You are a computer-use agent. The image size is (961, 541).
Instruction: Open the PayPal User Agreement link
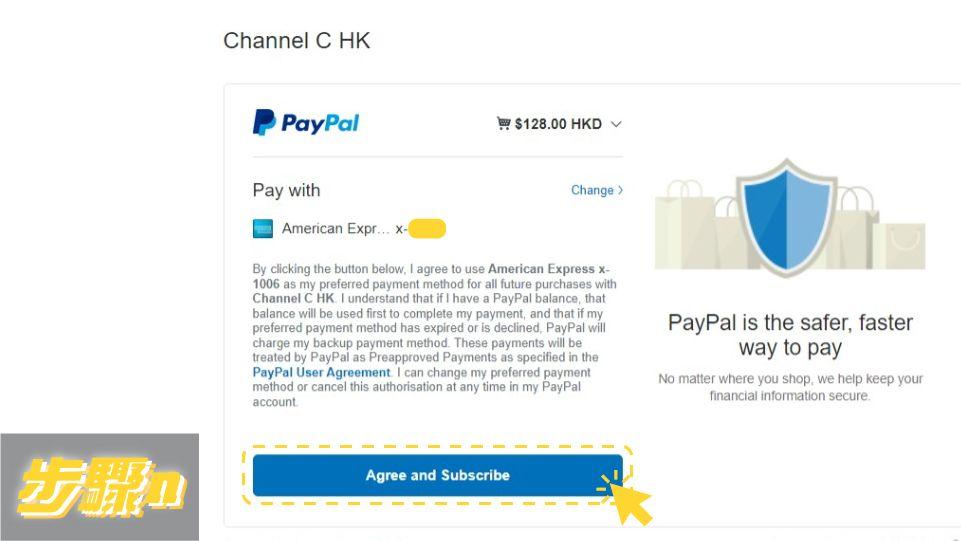click(321, 372)
